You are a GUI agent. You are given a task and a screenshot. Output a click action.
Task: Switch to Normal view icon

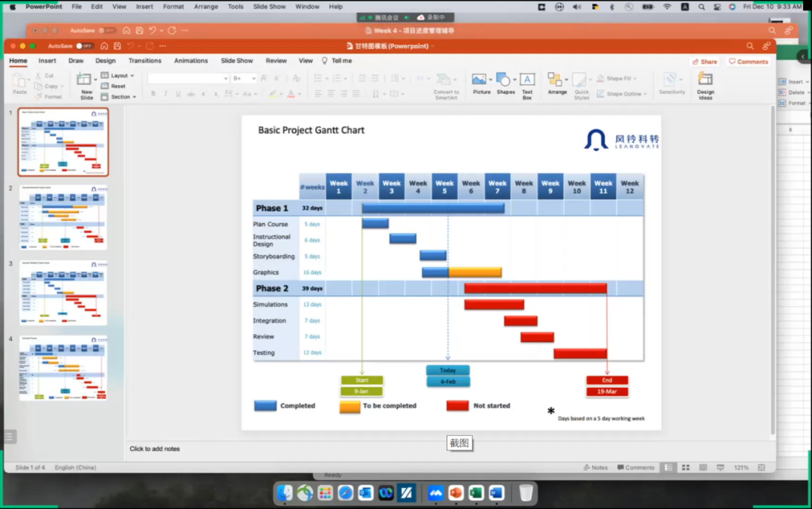coord(668,468)
